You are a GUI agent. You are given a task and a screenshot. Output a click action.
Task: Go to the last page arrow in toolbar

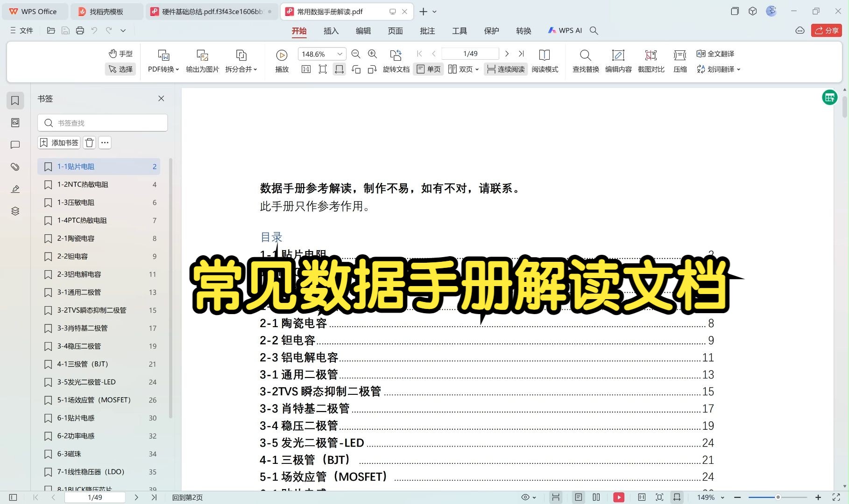(x=522, y=54)
